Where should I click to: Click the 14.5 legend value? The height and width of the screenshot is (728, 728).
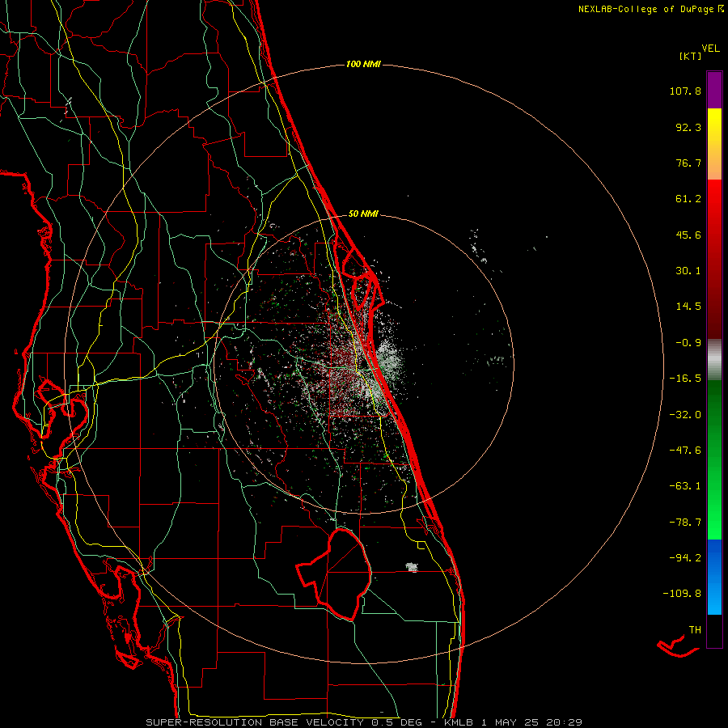688,307
